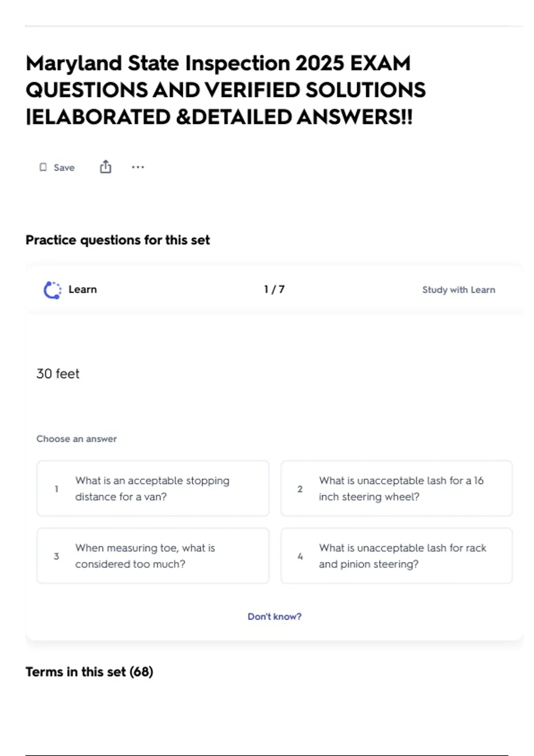Select answer about stopping distance for a van
The height and width of the screenshot is (756, 534).
(x=153, y=488)
